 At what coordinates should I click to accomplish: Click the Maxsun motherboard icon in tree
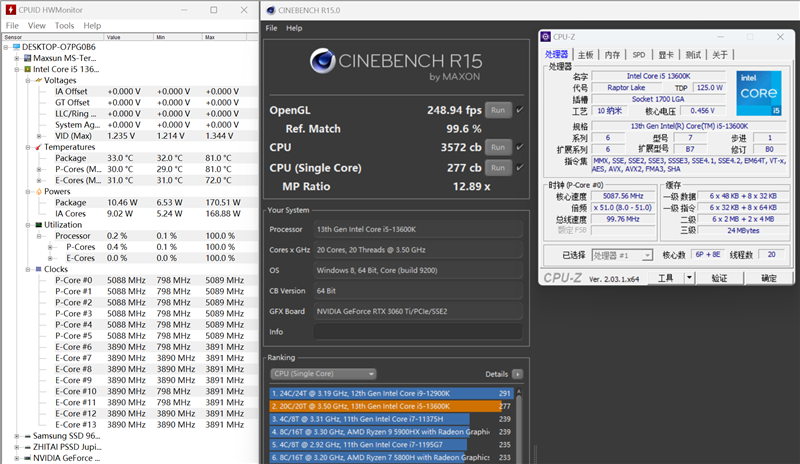point(28,58)
